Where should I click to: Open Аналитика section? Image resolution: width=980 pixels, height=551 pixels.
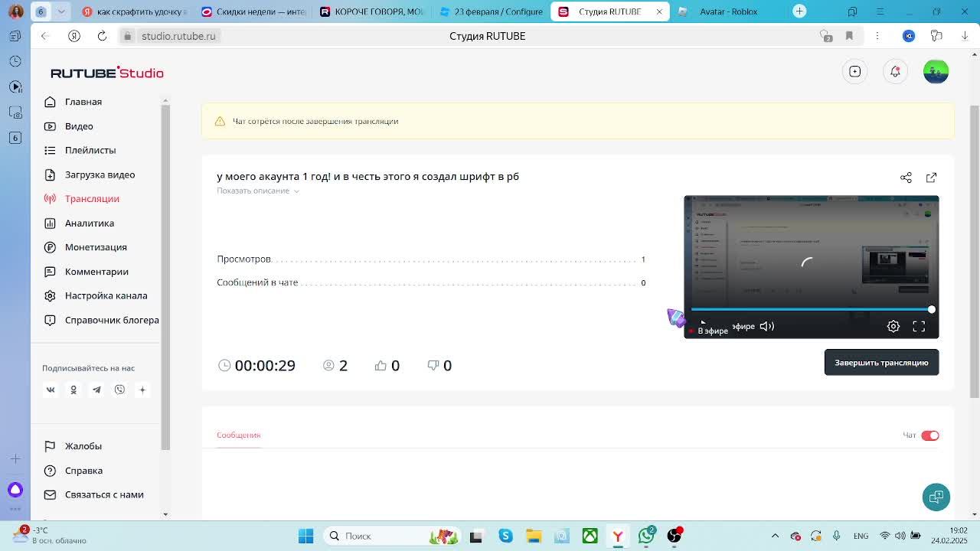pos(89,223)
